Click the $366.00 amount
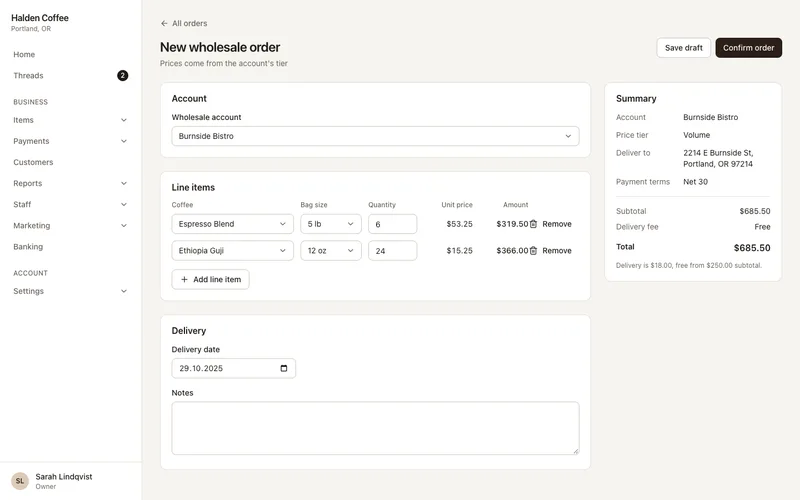 tap(512, 251)
